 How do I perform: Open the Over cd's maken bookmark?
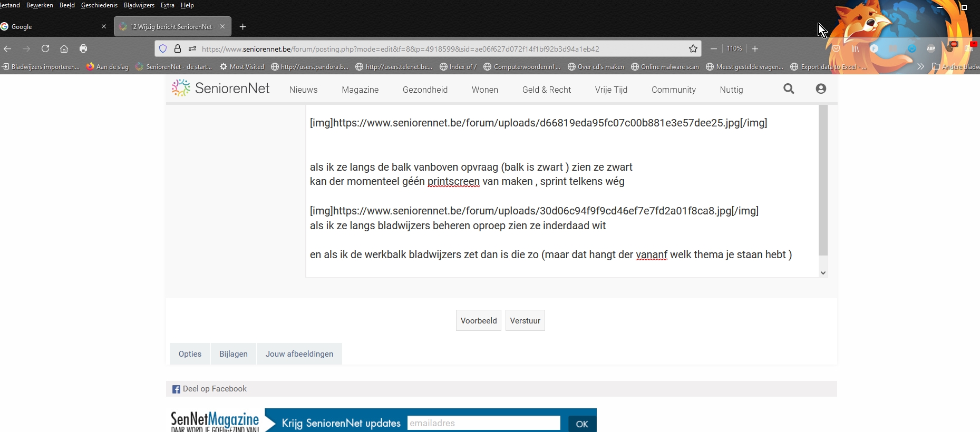(x=596, y=67)
